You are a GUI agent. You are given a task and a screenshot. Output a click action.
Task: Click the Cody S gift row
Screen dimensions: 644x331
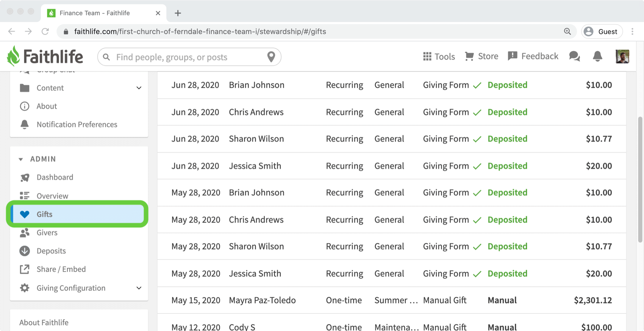(392, 323)
